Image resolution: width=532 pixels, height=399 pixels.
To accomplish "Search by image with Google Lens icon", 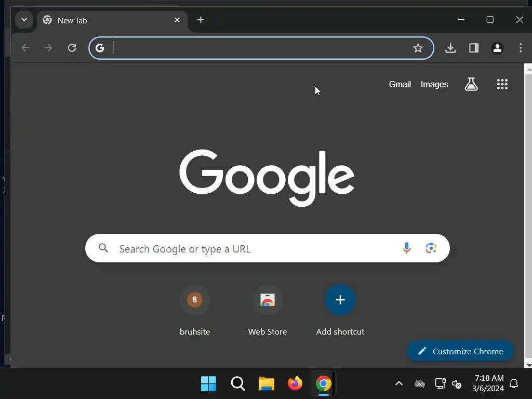I will (x=431, y=248).
